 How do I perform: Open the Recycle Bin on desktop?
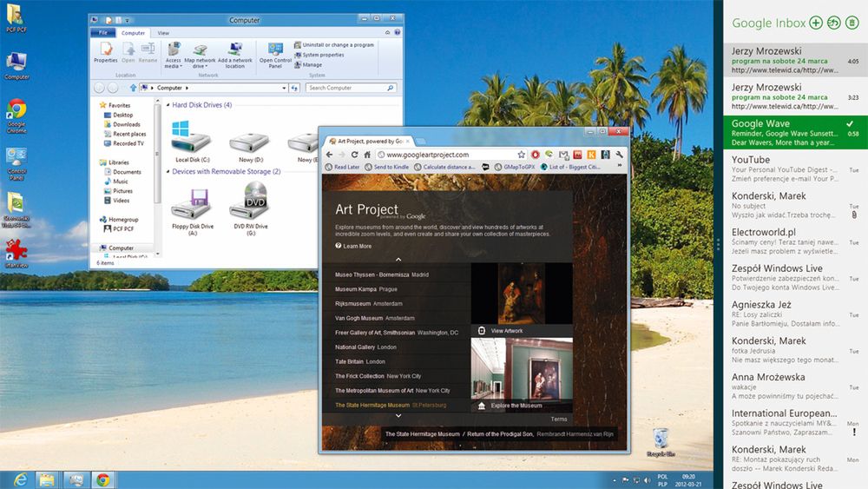click(x=660, y=441)
